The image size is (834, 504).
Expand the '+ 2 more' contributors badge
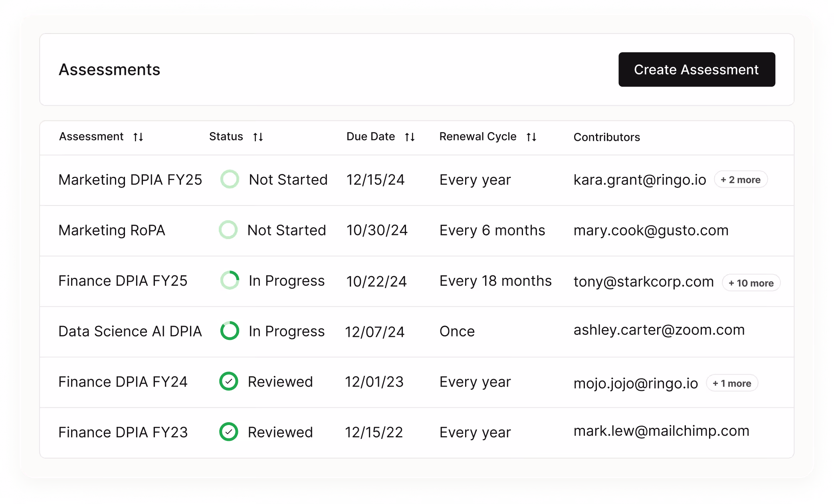[x=741, y=180]
